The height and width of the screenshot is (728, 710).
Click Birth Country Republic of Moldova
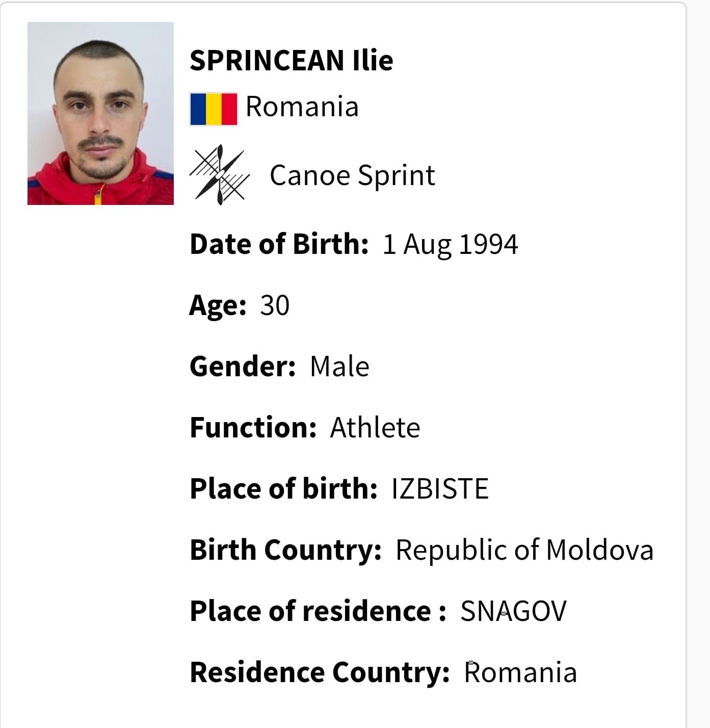[524, 550]
